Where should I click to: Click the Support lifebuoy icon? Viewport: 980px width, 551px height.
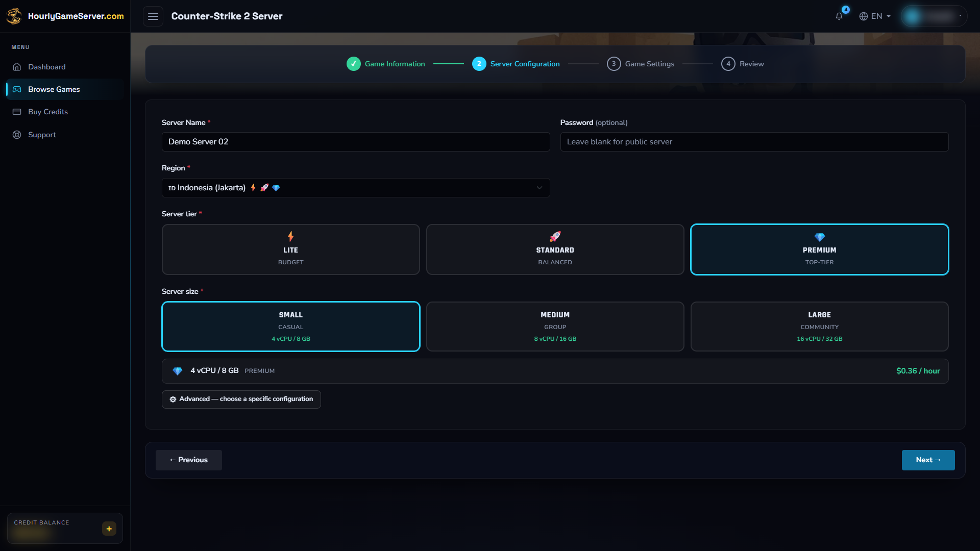pos(17,135)
